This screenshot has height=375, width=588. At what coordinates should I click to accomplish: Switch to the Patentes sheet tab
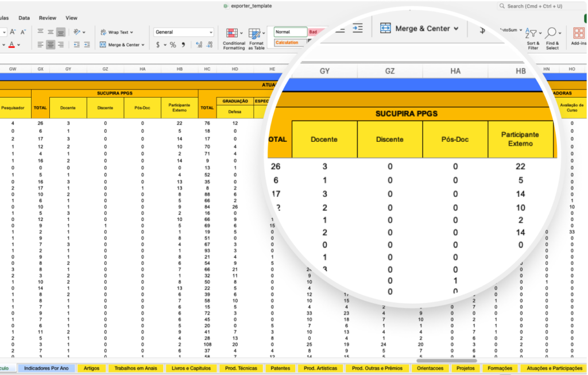(280, 368)
